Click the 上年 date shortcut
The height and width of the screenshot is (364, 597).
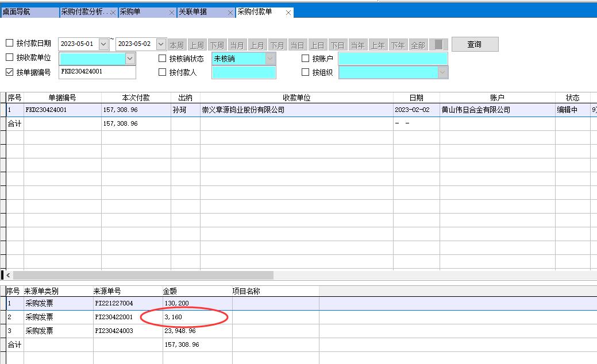(x=378, y=44)
